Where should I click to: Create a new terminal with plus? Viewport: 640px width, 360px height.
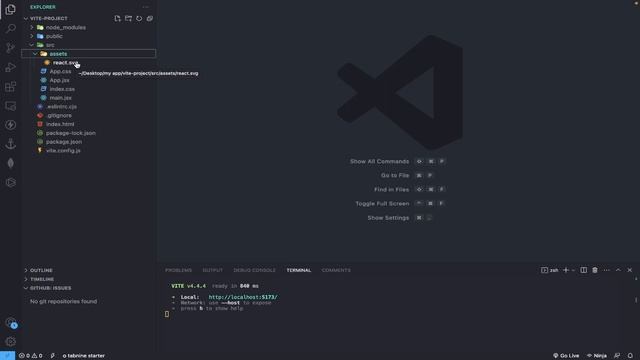(x=566, y=270)
